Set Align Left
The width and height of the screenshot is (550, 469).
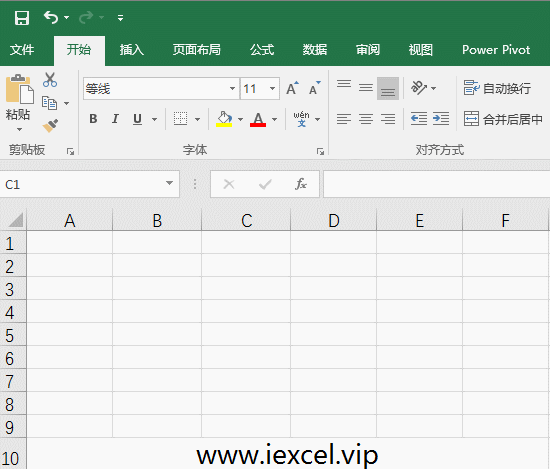coord(344,119)
